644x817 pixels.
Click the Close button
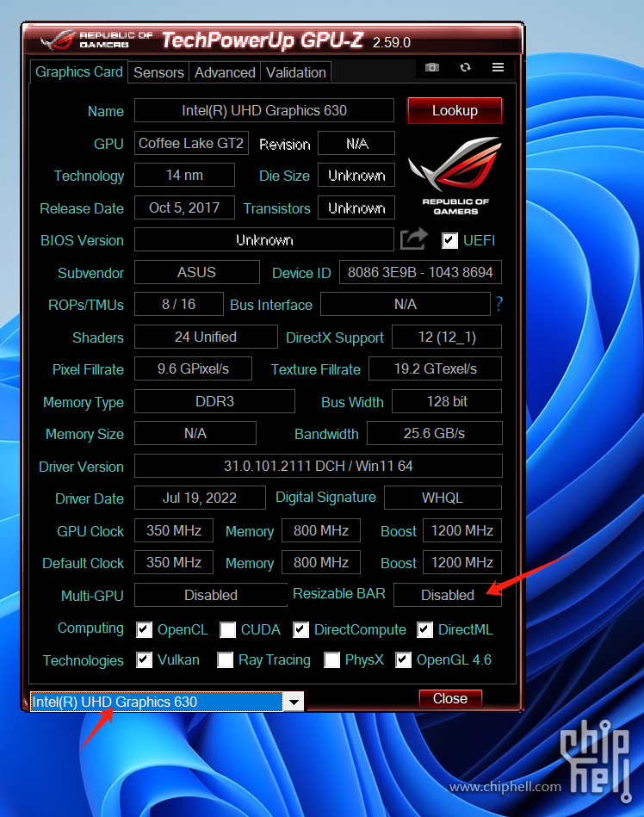coord(450,698)
